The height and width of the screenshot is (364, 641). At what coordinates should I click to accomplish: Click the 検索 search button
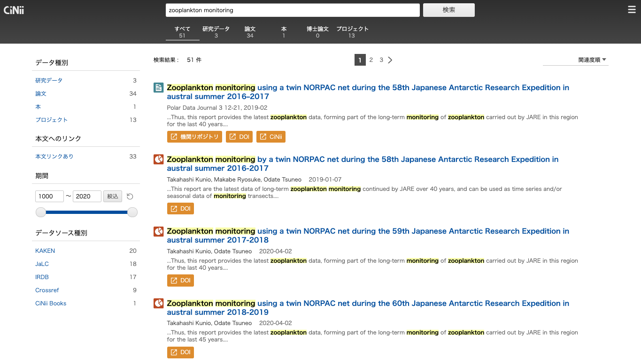tap(449, 10)
